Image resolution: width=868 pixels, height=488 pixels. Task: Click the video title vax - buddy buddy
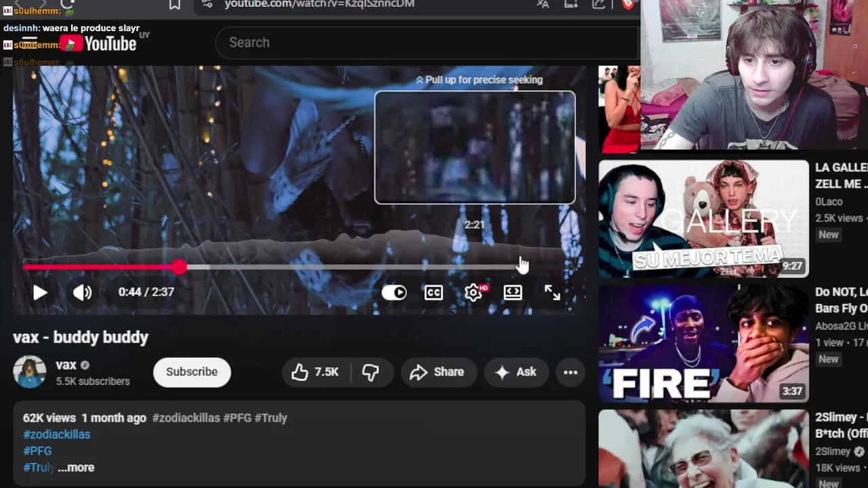81,338
